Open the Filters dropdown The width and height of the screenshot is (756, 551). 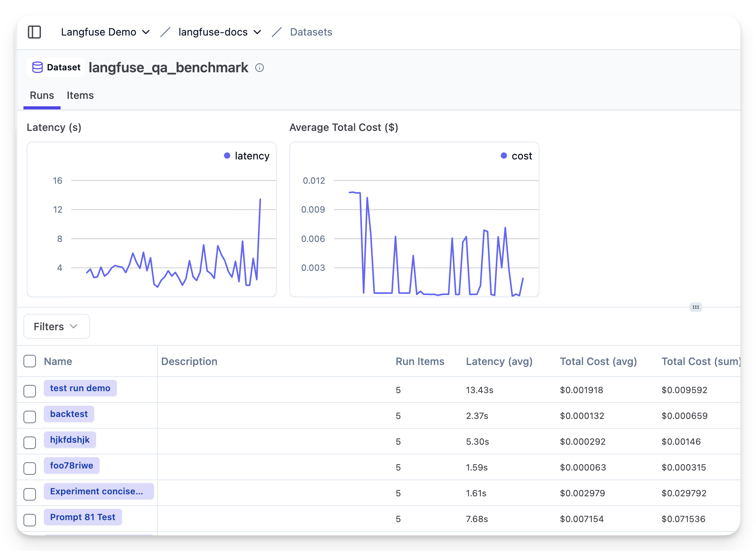pyautogui.click(x=56, y=327)
